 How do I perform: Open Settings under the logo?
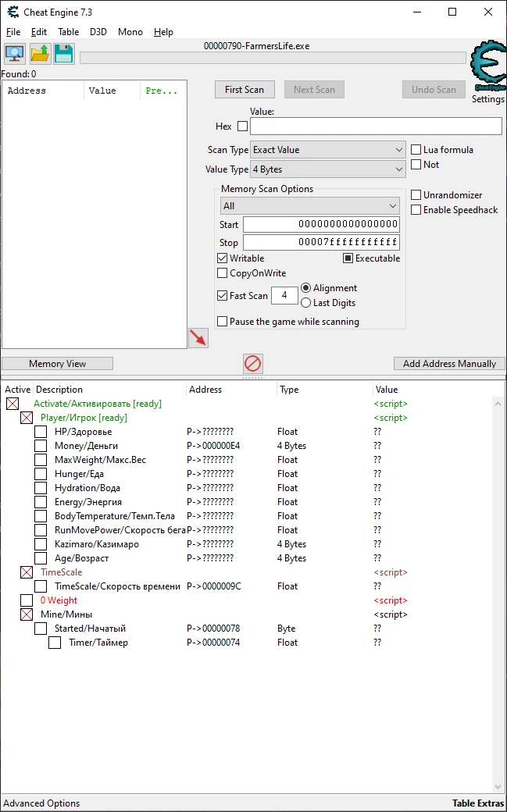(x=487, y=99)
